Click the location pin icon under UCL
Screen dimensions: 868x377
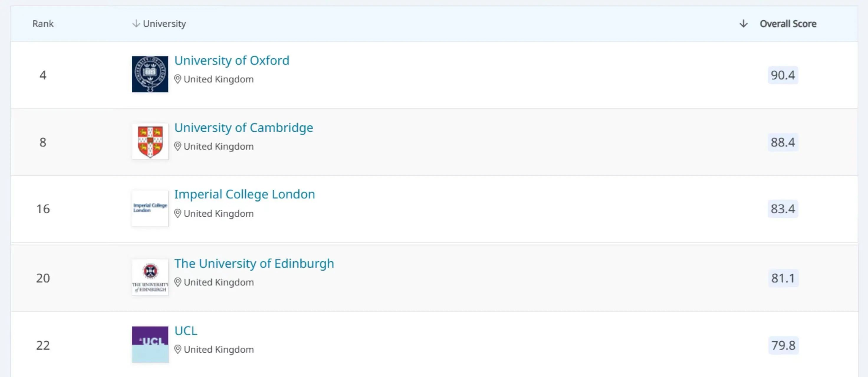click(177, 349)
